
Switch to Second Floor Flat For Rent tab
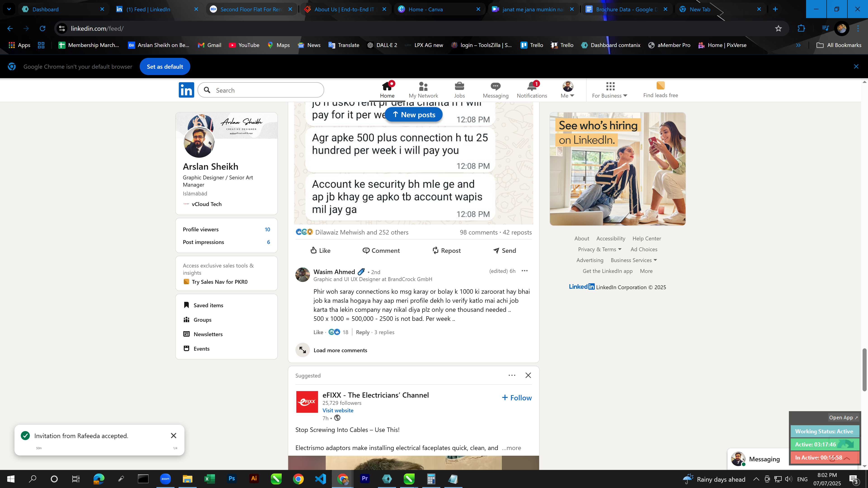coord(251,9)
